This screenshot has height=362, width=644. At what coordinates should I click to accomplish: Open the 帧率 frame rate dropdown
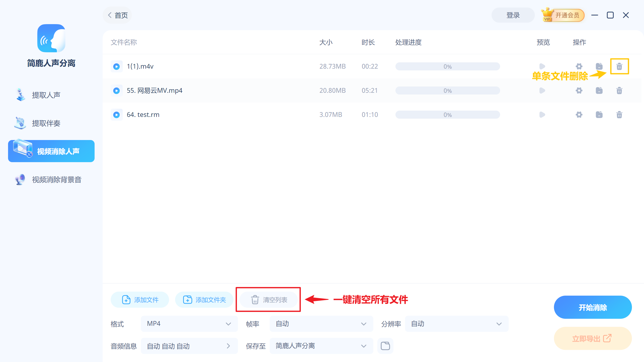[321, 324]
